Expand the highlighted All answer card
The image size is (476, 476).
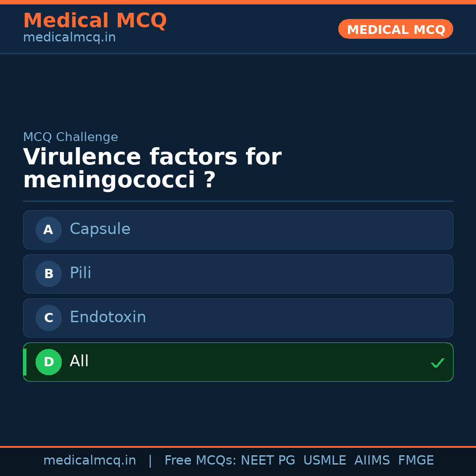238,362
